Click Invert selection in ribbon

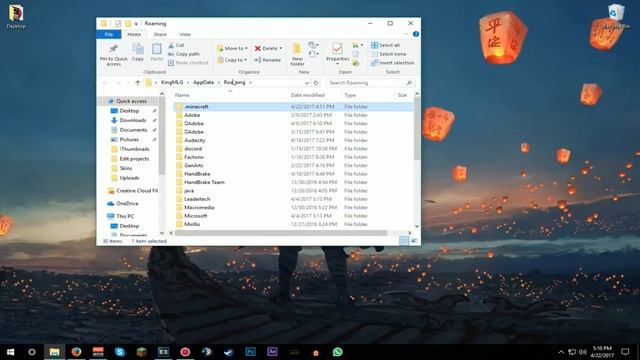393,63
